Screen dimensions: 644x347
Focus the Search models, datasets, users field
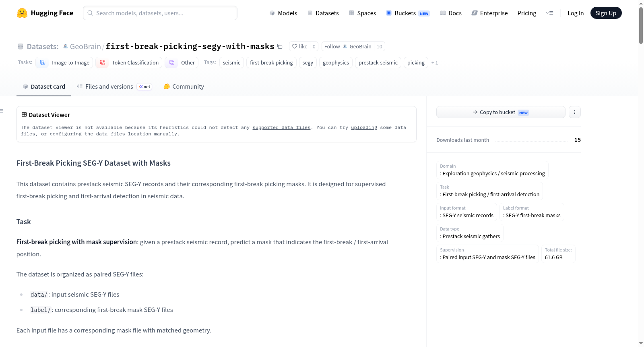[x=160, y=13]
